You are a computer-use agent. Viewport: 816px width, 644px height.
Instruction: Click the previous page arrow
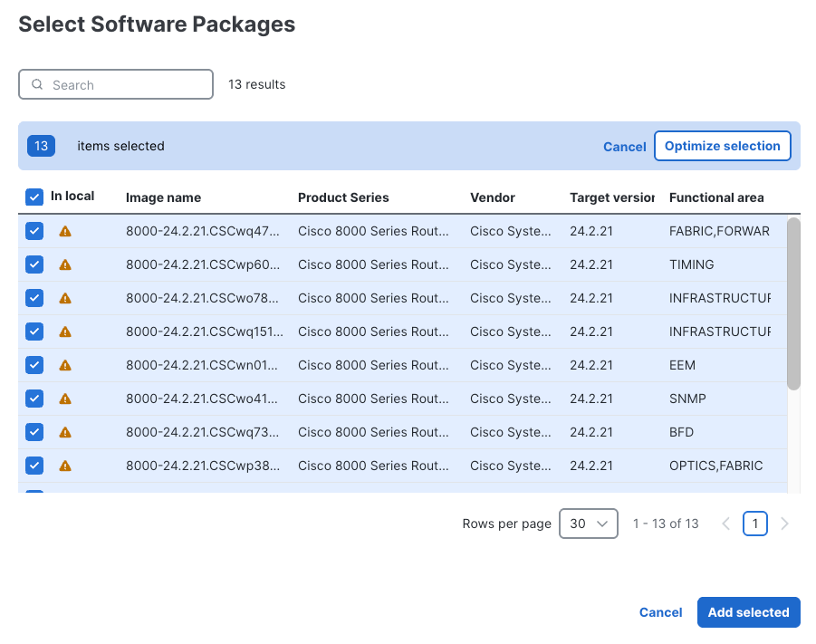(725, 524)
